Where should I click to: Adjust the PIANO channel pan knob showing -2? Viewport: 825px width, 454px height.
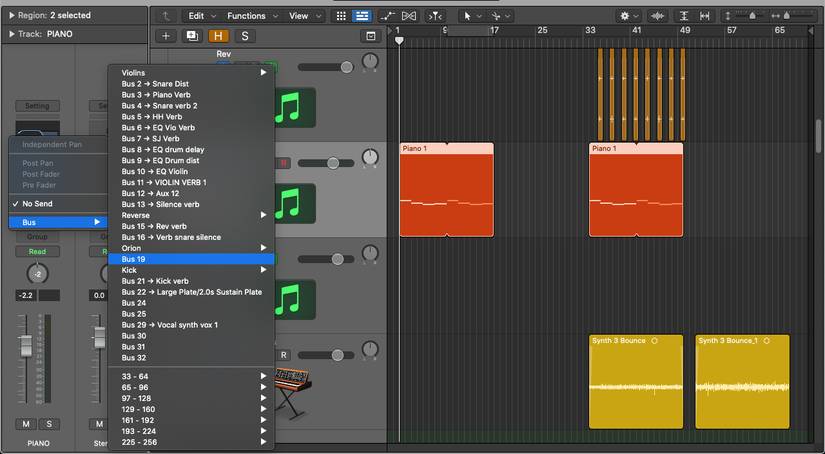[x=37, y=274]
